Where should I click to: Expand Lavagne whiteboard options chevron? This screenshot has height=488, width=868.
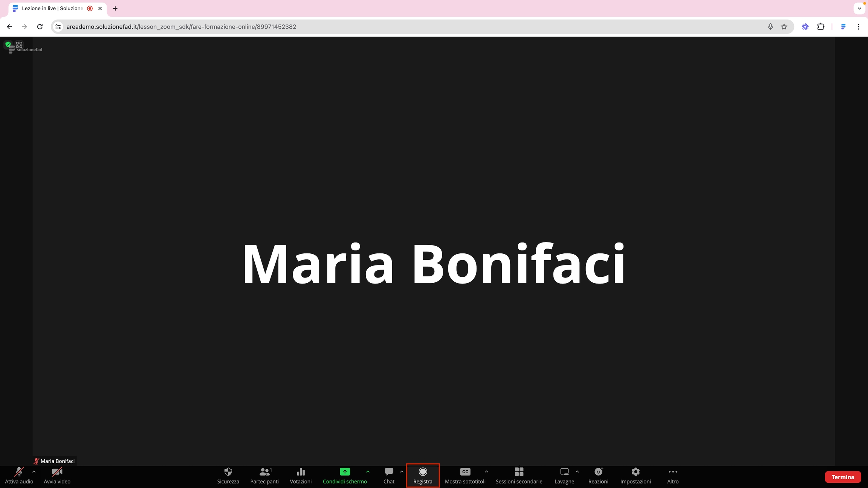577,471
